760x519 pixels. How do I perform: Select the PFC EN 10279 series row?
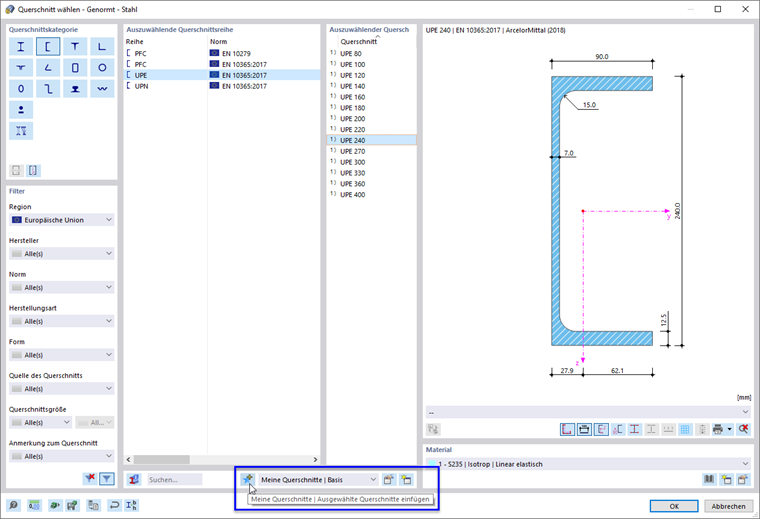(x=222, y=53)
